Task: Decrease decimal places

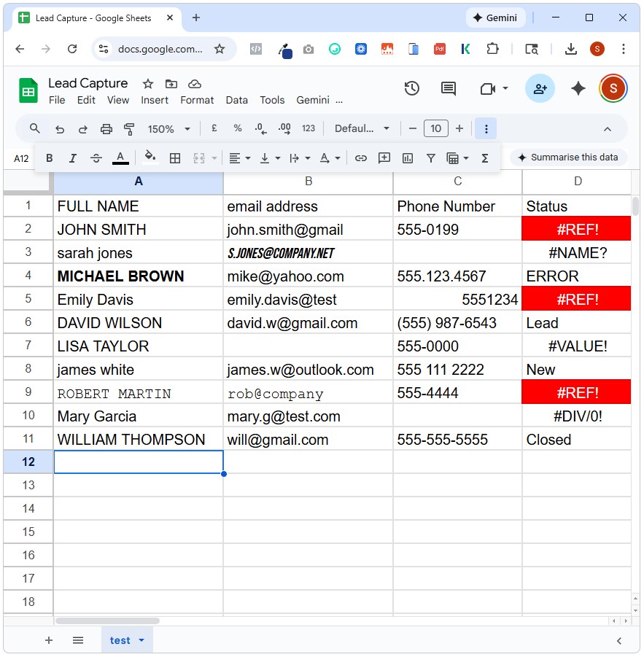Action: coord(260,128)
